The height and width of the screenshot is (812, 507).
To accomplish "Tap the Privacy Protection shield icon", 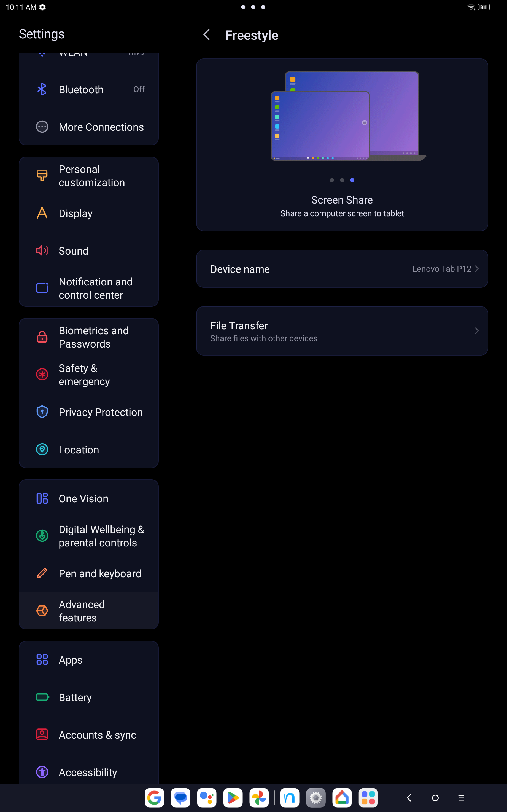I will [42, 412].
